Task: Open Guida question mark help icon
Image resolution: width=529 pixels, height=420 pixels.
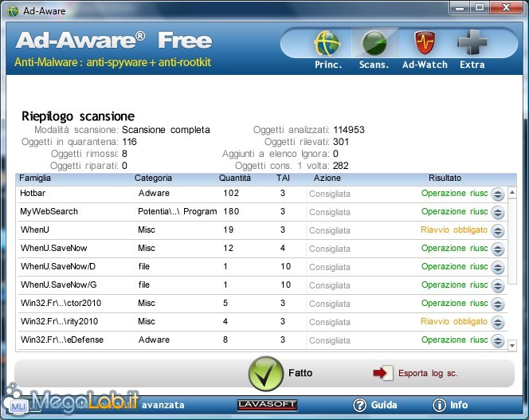Action: pos(359,405)
